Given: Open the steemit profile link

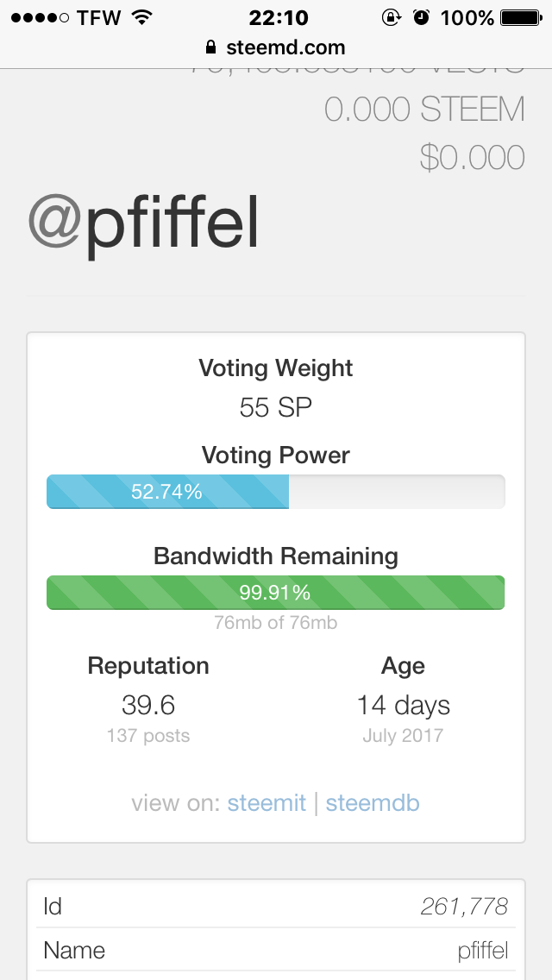Looking at the screenshot, I should click(267, 802).
